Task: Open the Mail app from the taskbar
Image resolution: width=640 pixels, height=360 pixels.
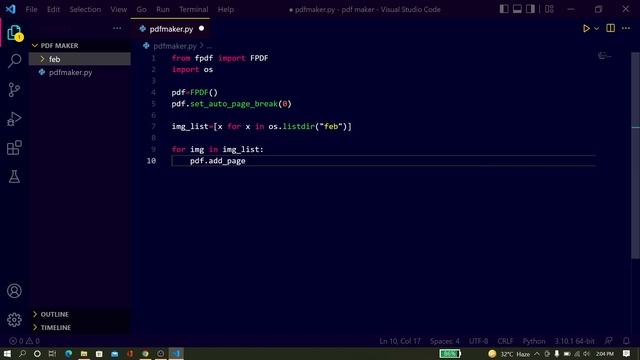Action: click(x=114, y=353)
